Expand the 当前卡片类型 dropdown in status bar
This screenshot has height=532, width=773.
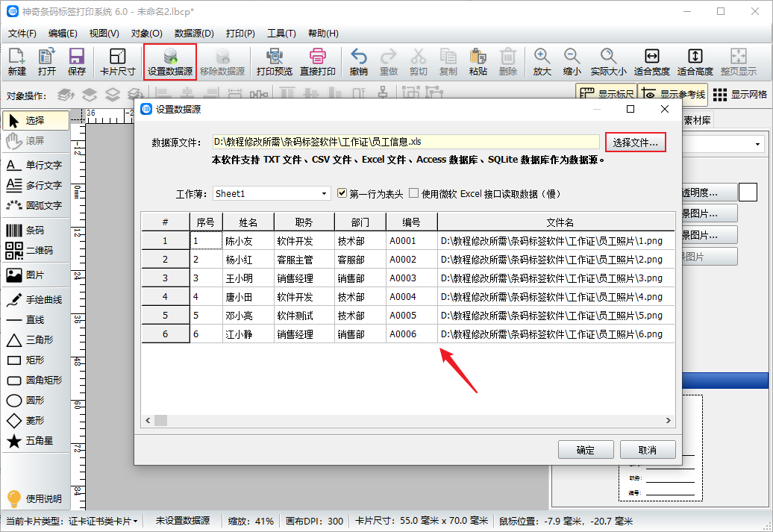[x=134, y=521]
